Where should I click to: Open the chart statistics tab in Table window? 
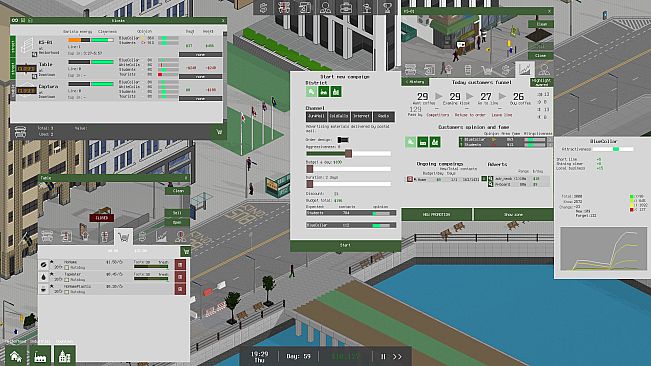click(162, 237)
